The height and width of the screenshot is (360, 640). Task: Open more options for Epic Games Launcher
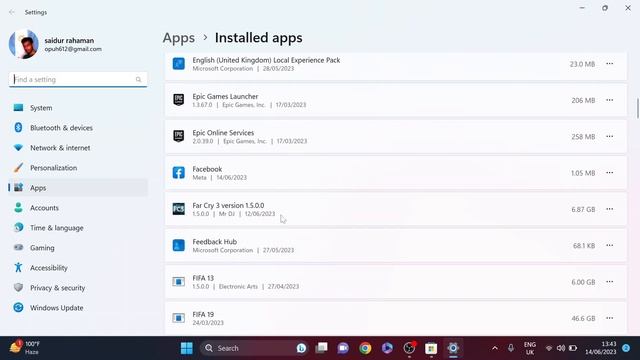[x=609, y=100]
